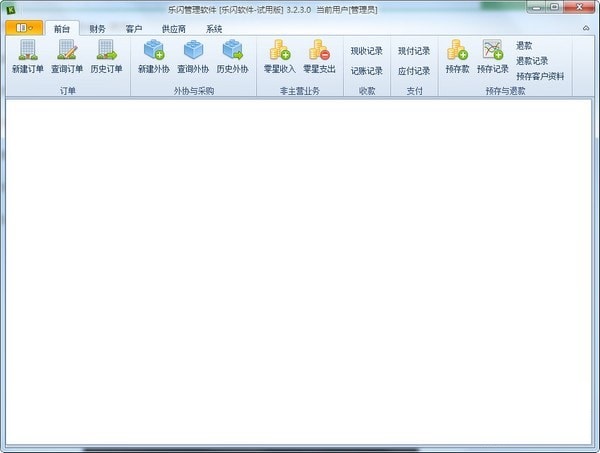Open 预存记录 chart icon
The height and width of the screenshot is (453, 600).
coord(493,51)
